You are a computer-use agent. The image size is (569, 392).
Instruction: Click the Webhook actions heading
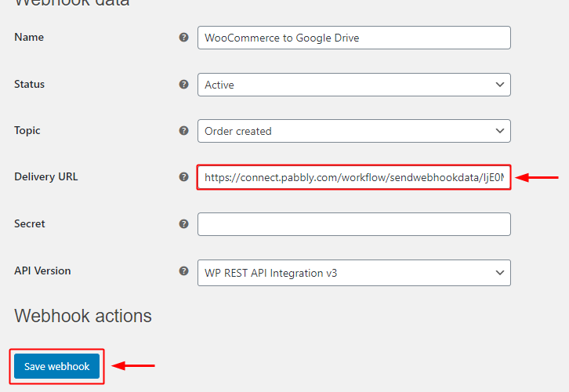(83, 316)
